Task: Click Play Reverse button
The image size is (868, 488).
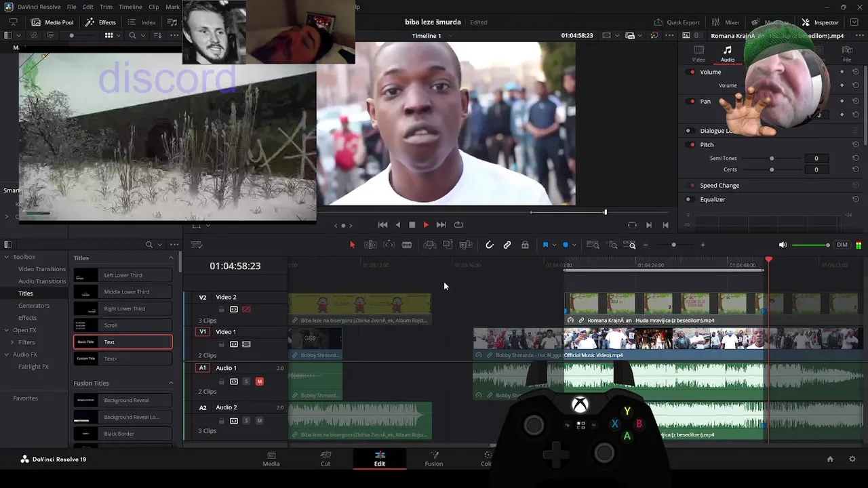Action: tap(397, 225)
